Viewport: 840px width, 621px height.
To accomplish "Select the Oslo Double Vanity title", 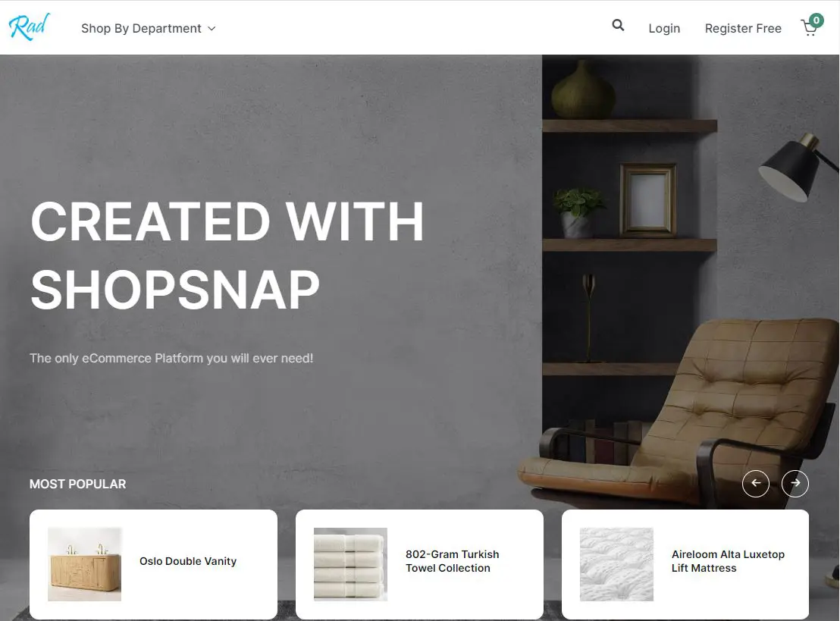I will (x=188, y=561).
